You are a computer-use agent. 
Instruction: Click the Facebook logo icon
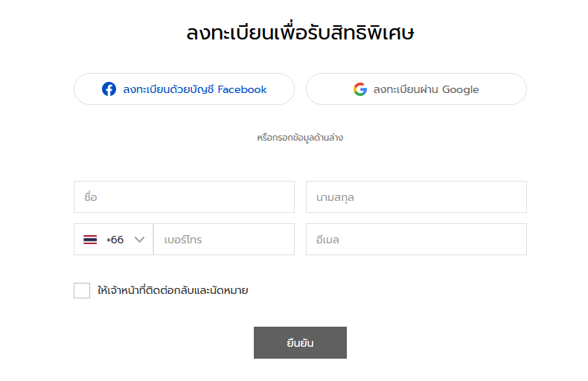click(x=109, y=89)
